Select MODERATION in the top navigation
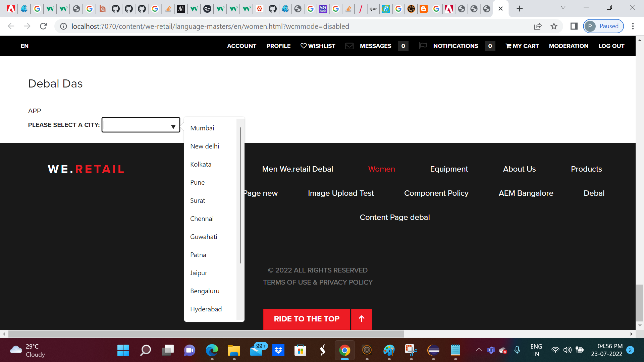Screen dimensions: 644x362 pos(569,46)
